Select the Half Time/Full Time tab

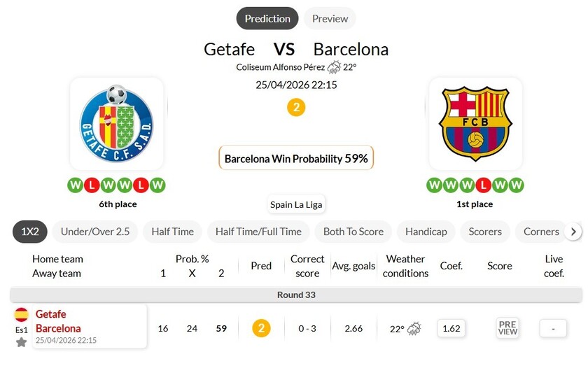(258, 232)
